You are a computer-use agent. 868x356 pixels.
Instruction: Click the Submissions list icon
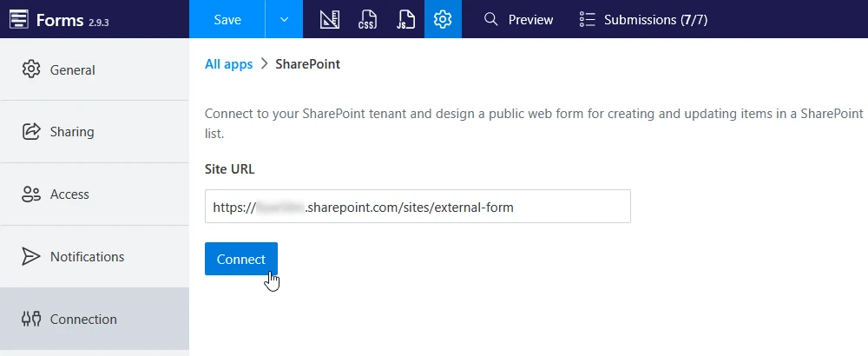click(x=588, y=19)
